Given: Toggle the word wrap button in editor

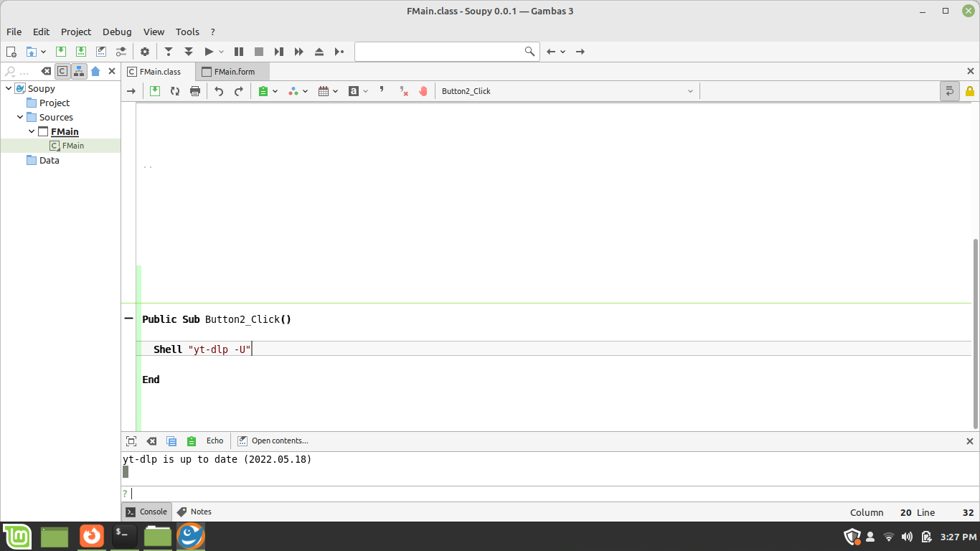Looking at the screenshot, I should [949, 91].
